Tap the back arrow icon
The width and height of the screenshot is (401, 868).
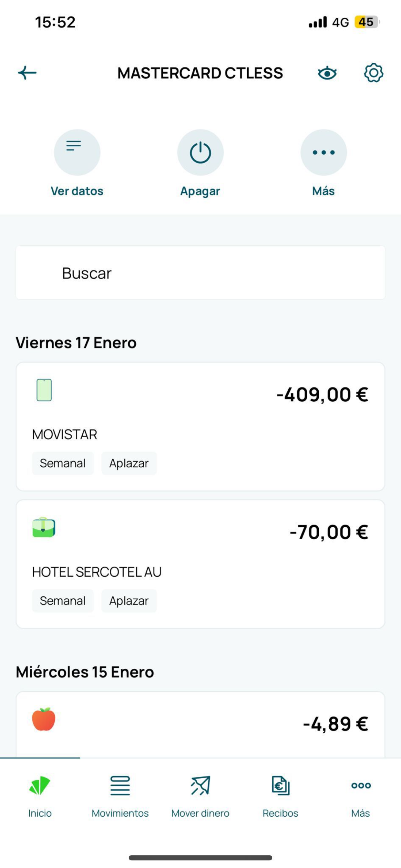click(27, 73)
